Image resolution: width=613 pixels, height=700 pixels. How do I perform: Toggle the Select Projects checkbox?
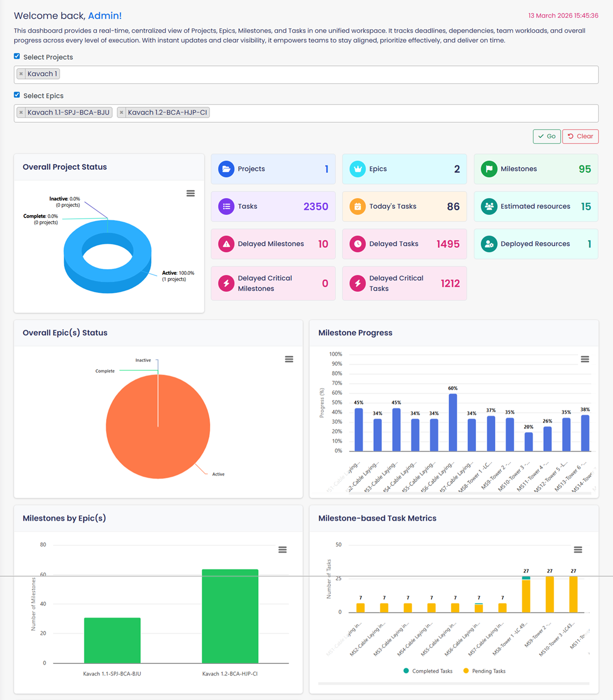pyautogui.click(x=17, y=56)
